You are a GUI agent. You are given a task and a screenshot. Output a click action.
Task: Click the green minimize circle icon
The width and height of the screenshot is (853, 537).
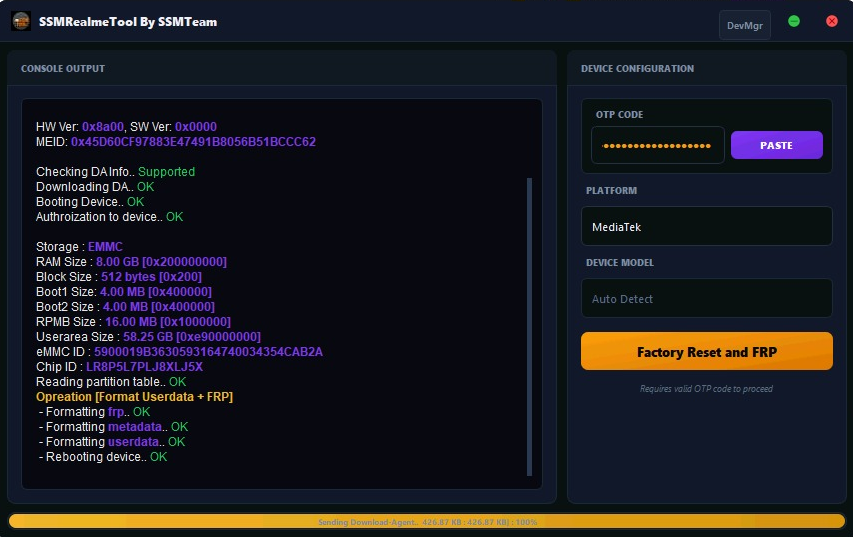[794, 21]
